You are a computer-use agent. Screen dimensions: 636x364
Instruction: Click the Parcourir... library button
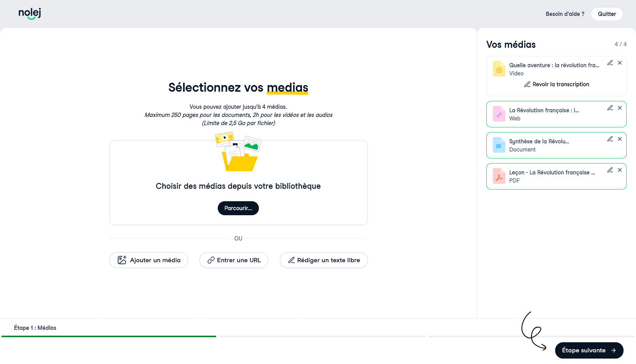[238, 208]
